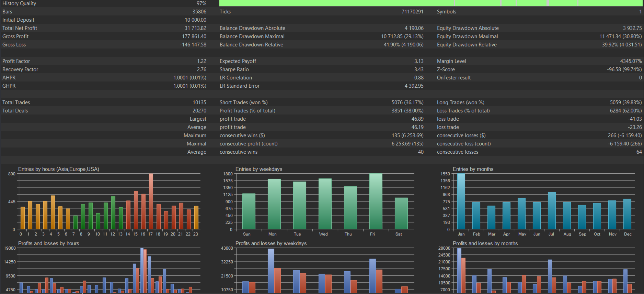This screenshot has height=294, width=644.
Task: Select the "Total Net Profit" label
Action: tap(20, 28)
